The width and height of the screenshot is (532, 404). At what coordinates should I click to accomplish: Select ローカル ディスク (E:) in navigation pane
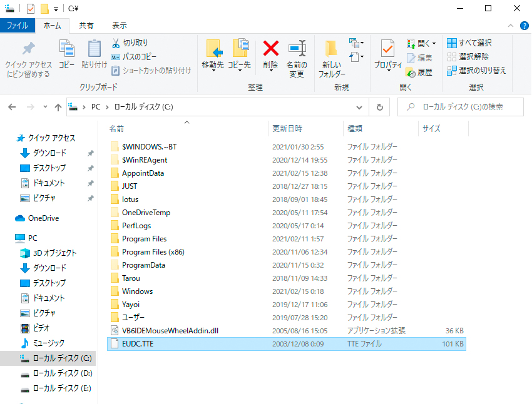point(56,388)
